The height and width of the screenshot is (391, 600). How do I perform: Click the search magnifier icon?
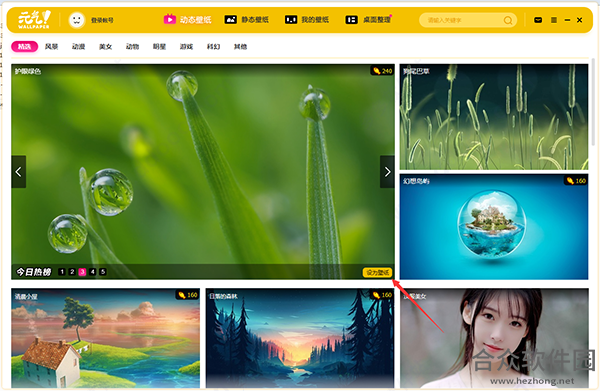[x=508, y=20]
